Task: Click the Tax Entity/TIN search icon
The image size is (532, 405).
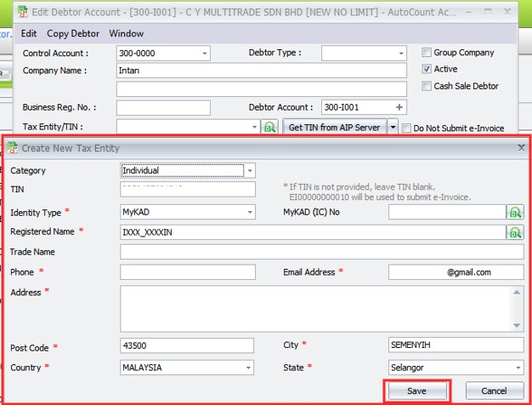Action: pyautogui.click(x=270, y=128)
